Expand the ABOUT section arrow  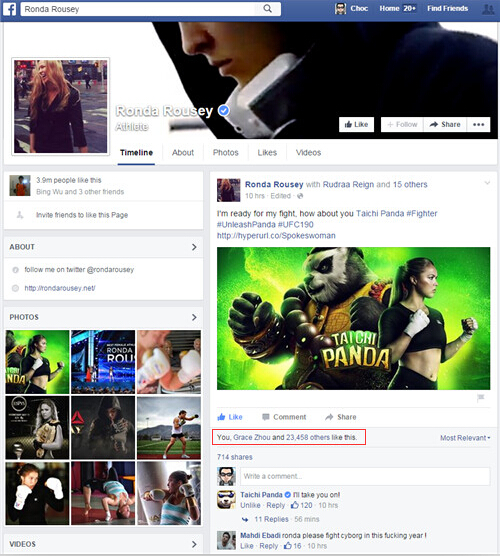tap(194, 247)
